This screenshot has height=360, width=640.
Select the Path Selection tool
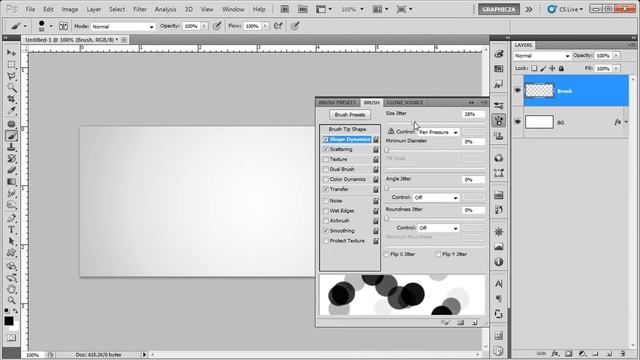coord(11,241)
